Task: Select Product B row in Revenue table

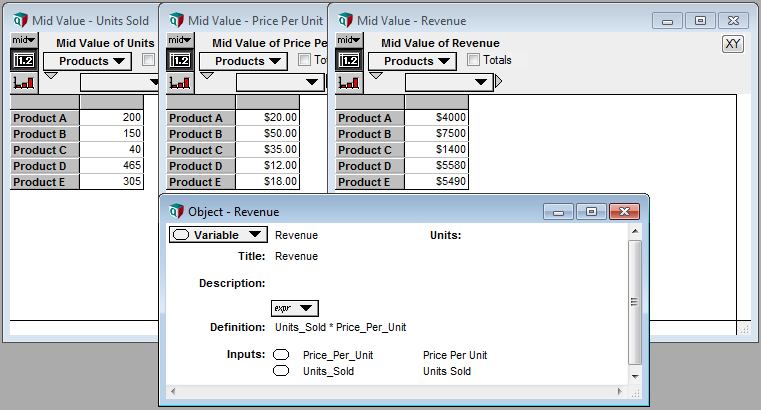Action: click(x=370, y=134)
